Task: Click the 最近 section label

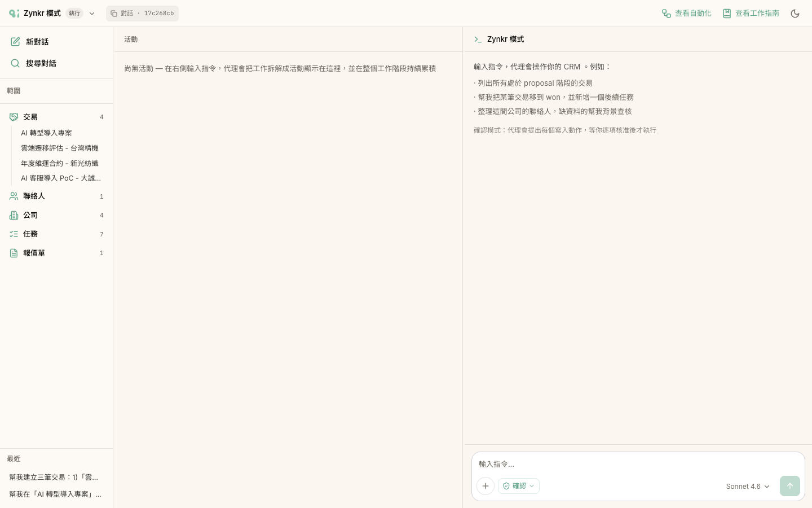Action: (x=14, y=459)
